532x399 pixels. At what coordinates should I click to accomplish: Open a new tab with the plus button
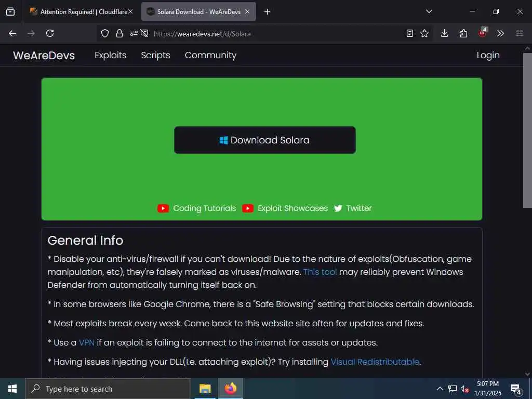point(268,12)
